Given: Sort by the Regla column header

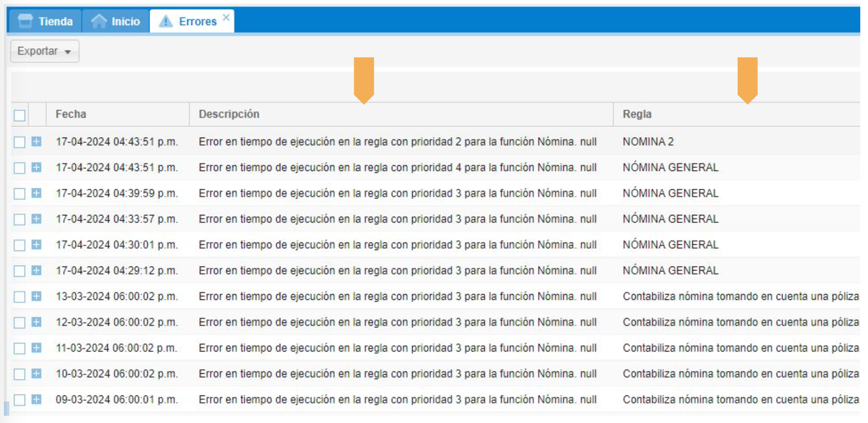Looking at the screenshot, I should click(x=637, y=114).
